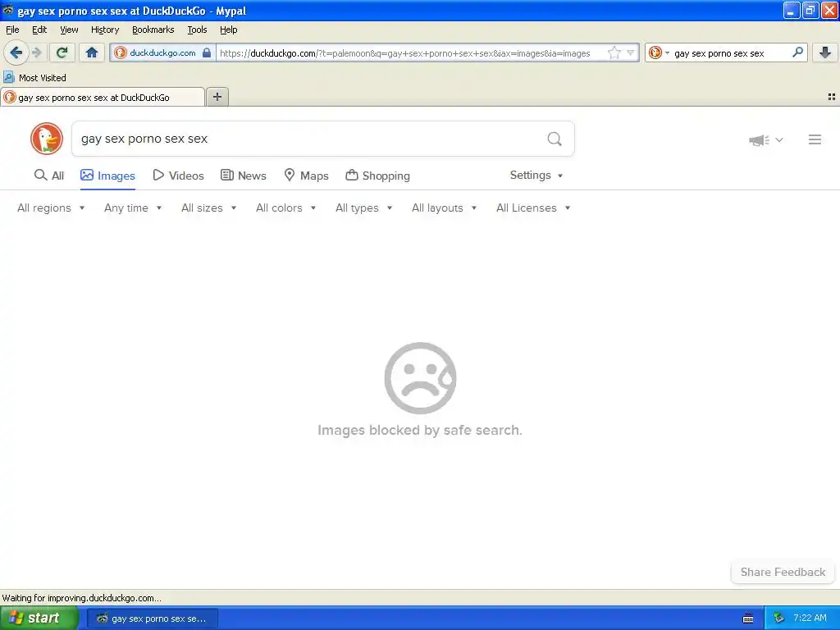Screen dimensions: 840x630
Task: Click the duckduckgo.com site identity label
Action: point(163,52)
